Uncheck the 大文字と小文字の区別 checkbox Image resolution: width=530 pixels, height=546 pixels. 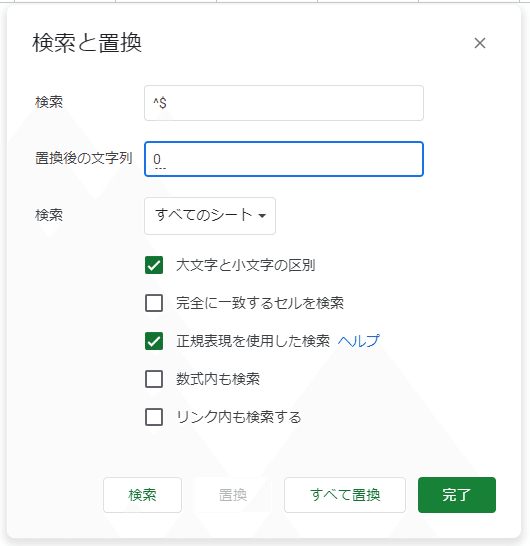pyautogui.click(x=154, y=265)
